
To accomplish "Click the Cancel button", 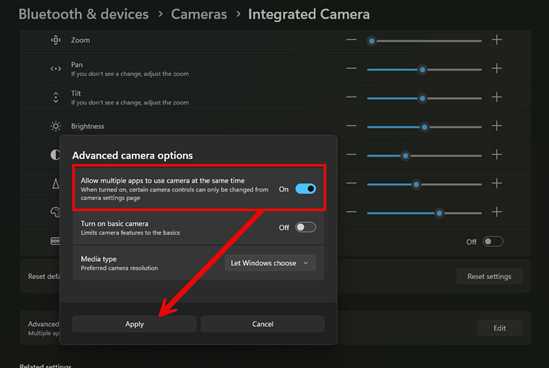I will (263, 324).
